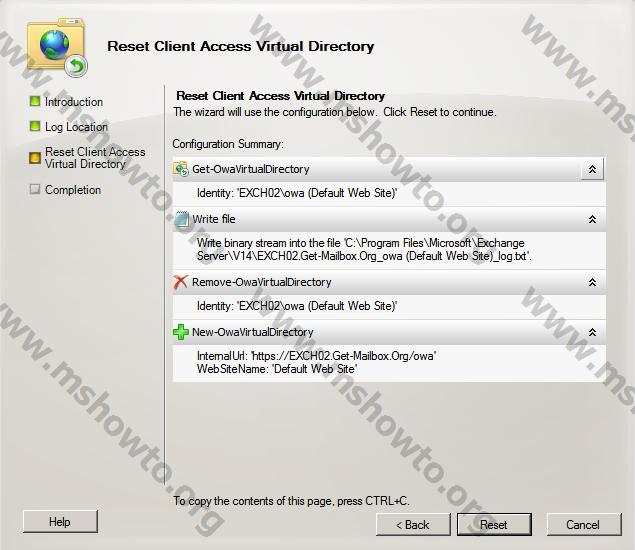Select the Completion step
The height and width of the screenshot is (550, 635).
point(73,190)
